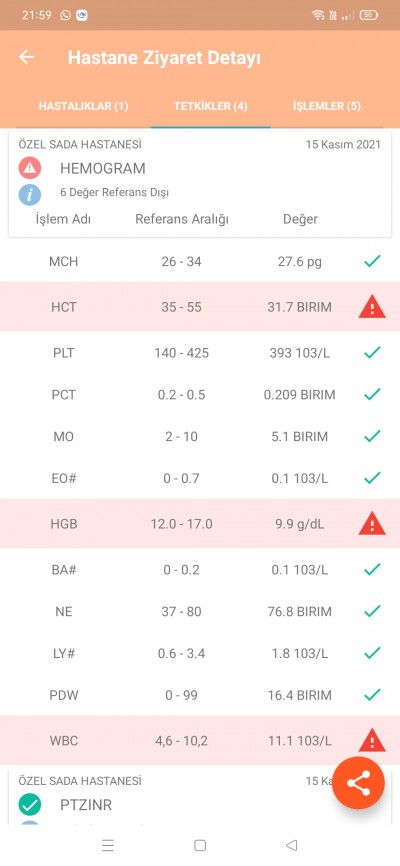Tap the red warning icon next to HEMOGRAM
Viewport: 400px width, 866px height.
pyautogui.click(x=30, y=168)
